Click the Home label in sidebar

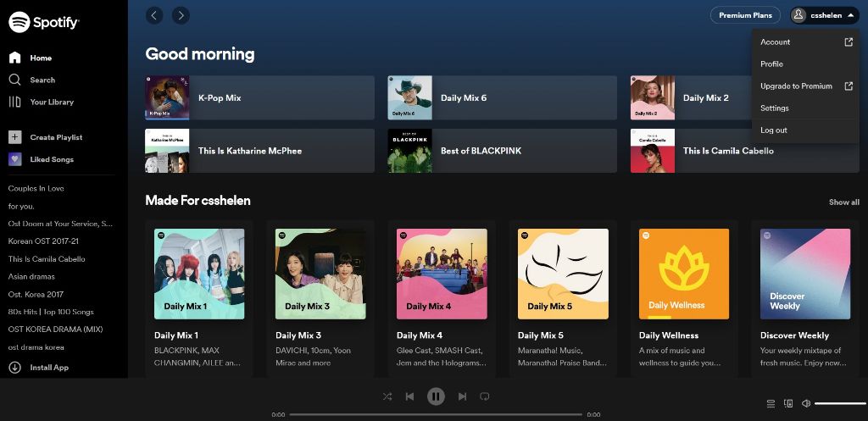point(41,58)
